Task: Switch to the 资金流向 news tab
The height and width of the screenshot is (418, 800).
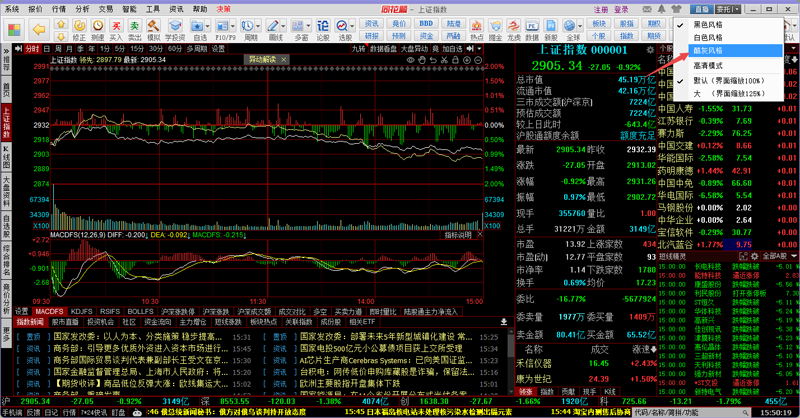Action: click(157, 322)
